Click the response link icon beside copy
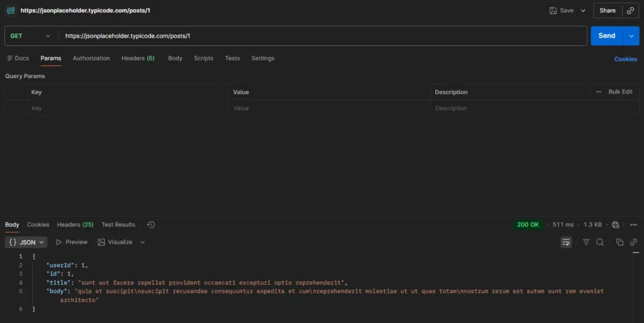This screenshot has height=323, width=644. pyautogui.click(x=633, y=242)
